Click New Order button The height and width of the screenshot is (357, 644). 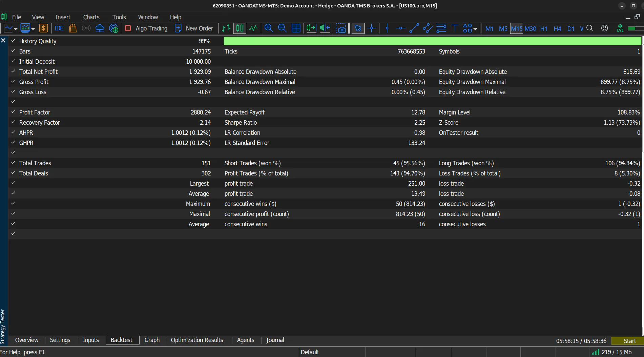(194, 28)
